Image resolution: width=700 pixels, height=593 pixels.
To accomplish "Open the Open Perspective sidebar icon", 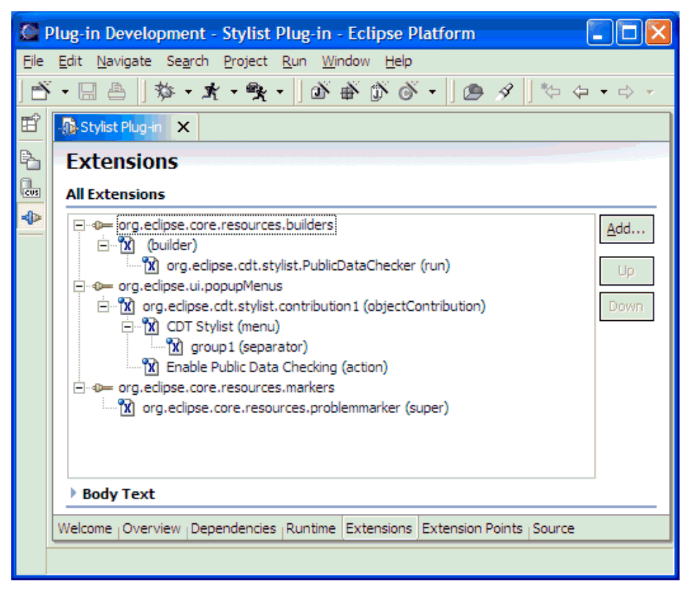I will [x=30, y=124].
